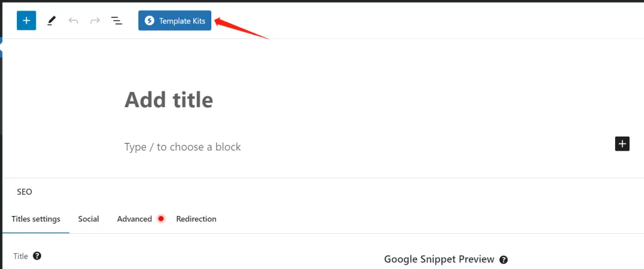Toggle the blue block inserter plus button
Viewport: 644px width, 269px height.
[x=26, y=20]
